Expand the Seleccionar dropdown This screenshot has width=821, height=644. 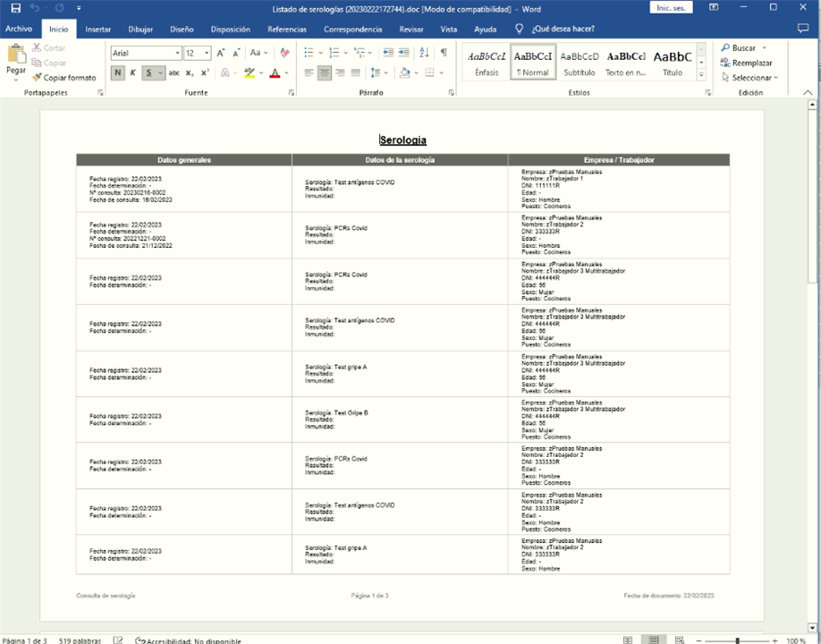coord(775,78)
